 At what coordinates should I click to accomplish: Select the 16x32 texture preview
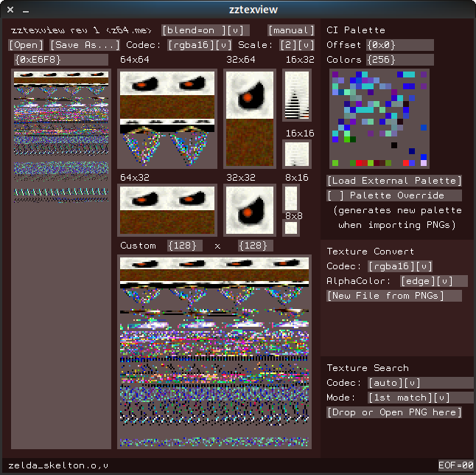point(297,95)
